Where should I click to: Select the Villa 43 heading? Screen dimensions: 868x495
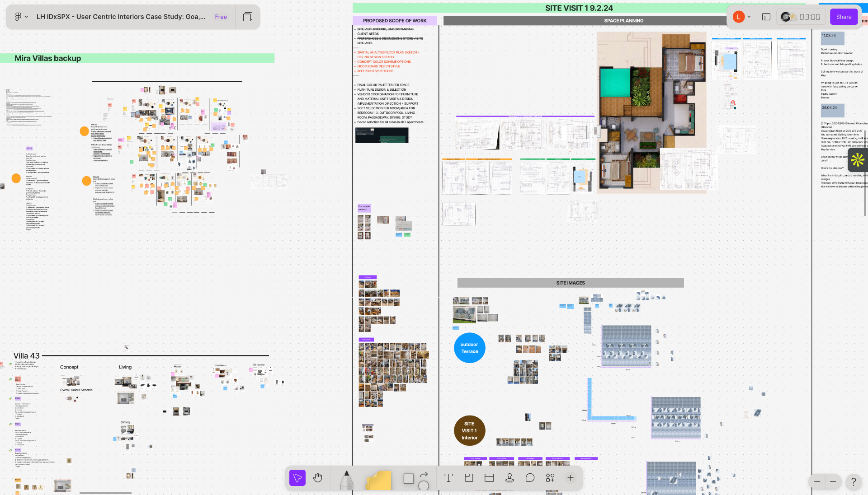click(x=27, y=355)
